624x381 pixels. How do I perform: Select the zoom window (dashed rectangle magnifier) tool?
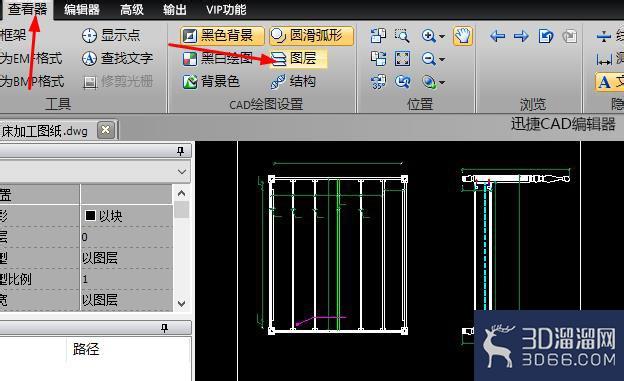tap(402, 35)
